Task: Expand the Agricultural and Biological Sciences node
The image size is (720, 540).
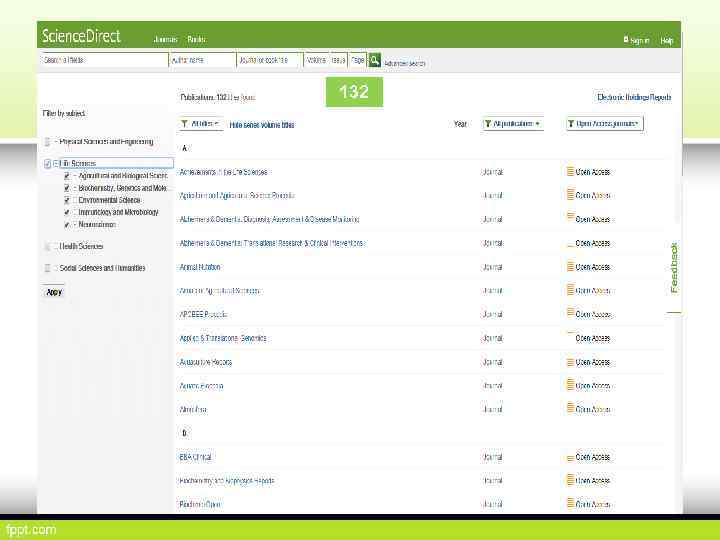Action: tap(75, 176)
